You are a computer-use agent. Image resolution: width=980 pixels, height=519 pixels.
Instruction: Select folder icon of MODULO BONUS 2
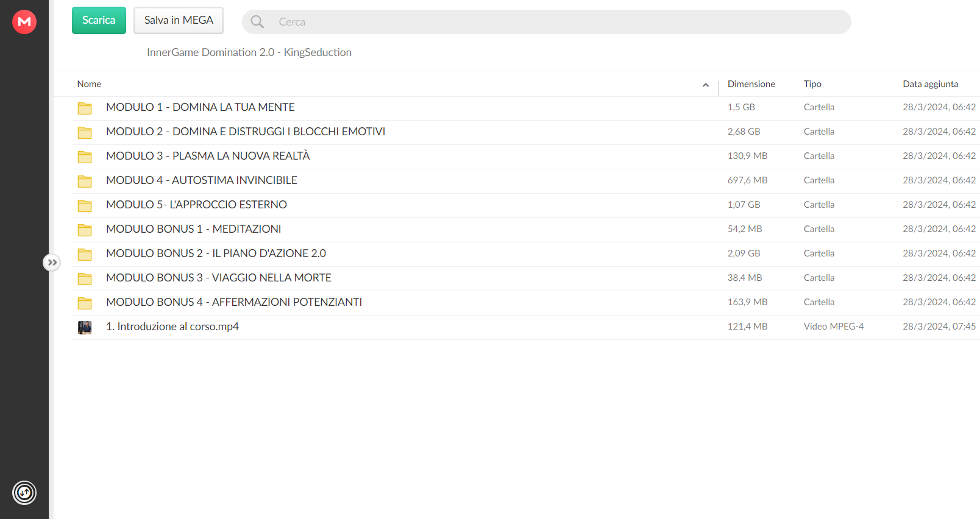coord(85,255)
